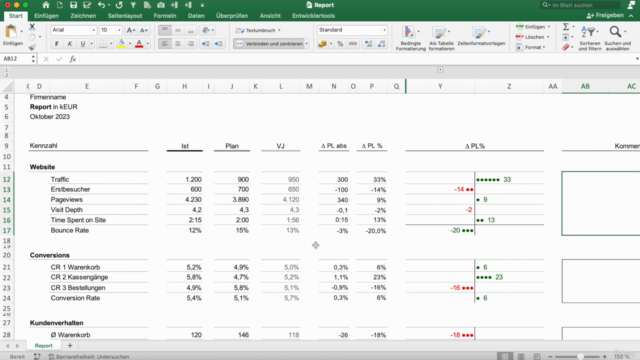Open Zellenformatvorlagen styles

pyautogui.click(x=481, y=36)
